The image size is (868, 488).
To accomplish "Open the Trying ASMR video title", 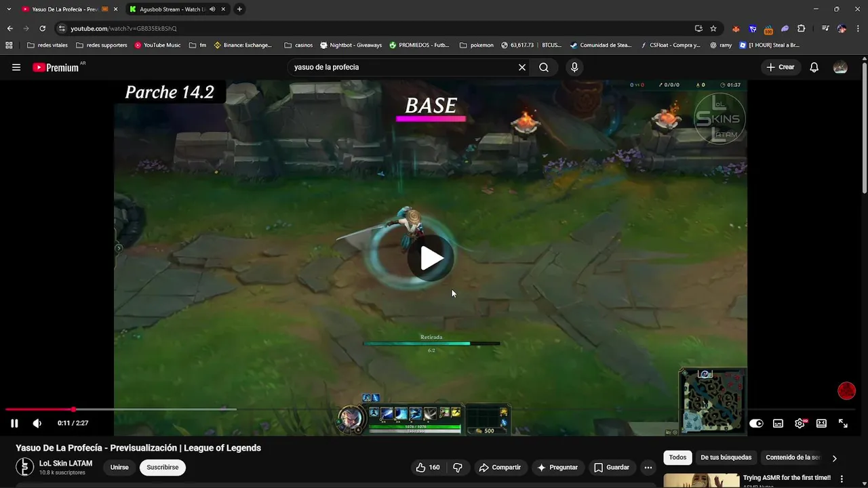I will [x=787, y=478].
